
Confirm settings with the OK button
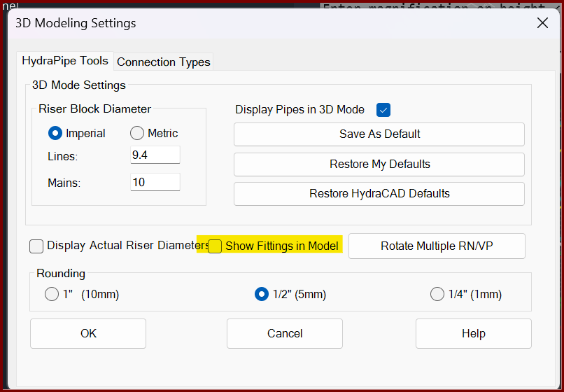[x=88, y=333]
